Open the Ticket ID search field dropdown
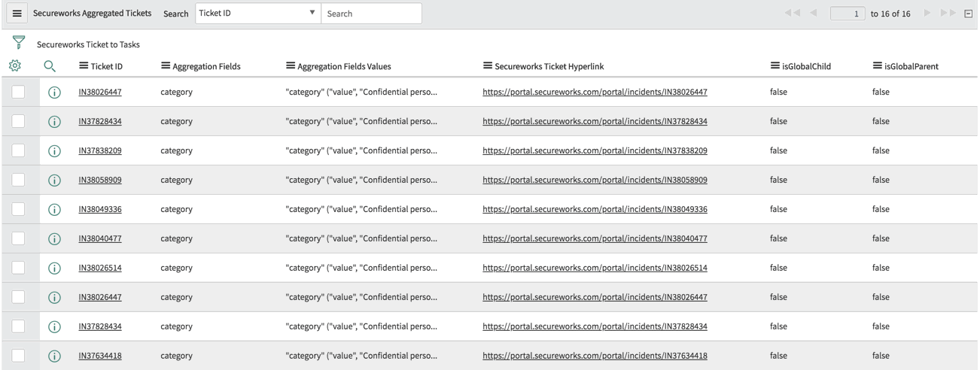980x370 pixels. 258,13
